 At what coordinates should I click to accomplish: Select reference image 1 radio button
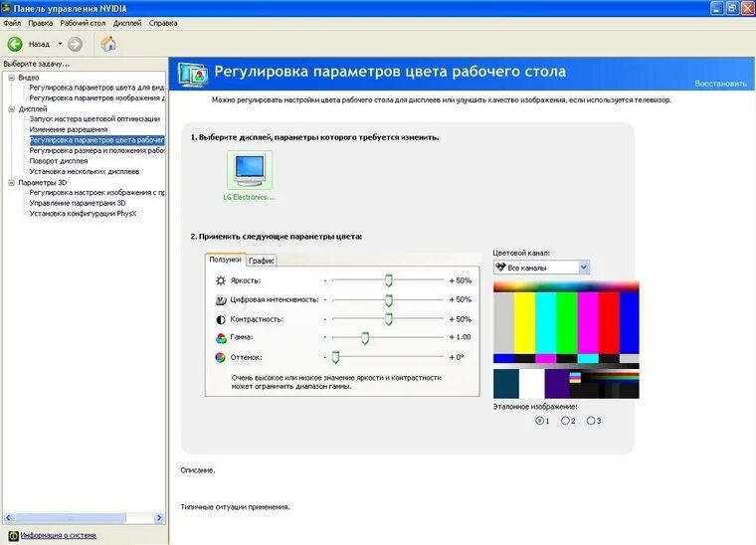539,421
